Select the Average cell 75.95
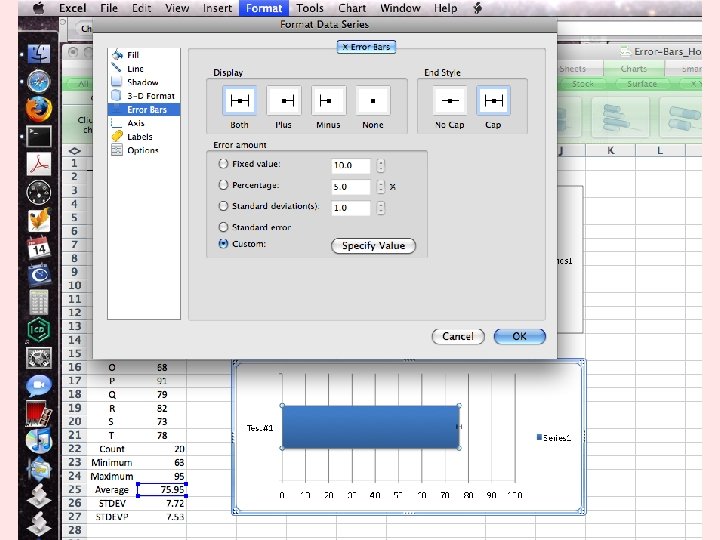This screenshot has height=540, width=720. [x=162, y=489]
